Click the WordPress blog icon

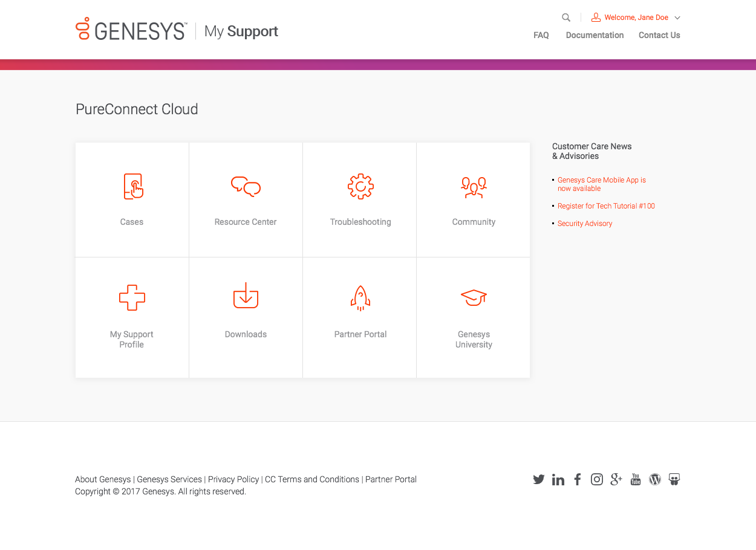(x=655, y=479)
